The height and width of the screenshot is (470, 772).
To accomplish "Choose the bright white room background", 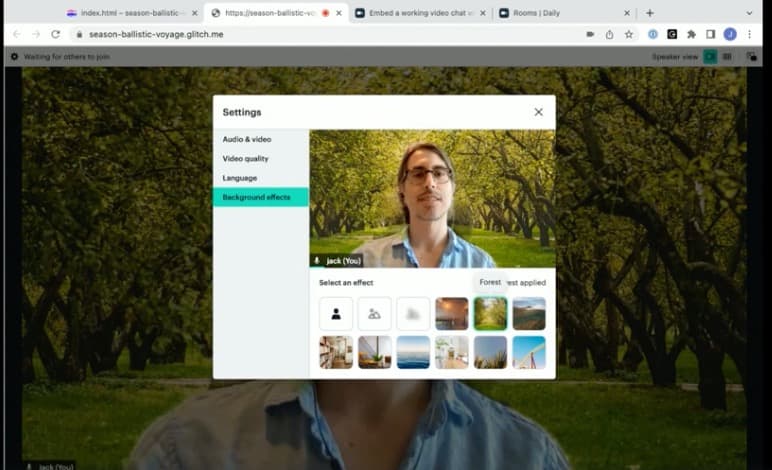I will click(x=451, y=352).
